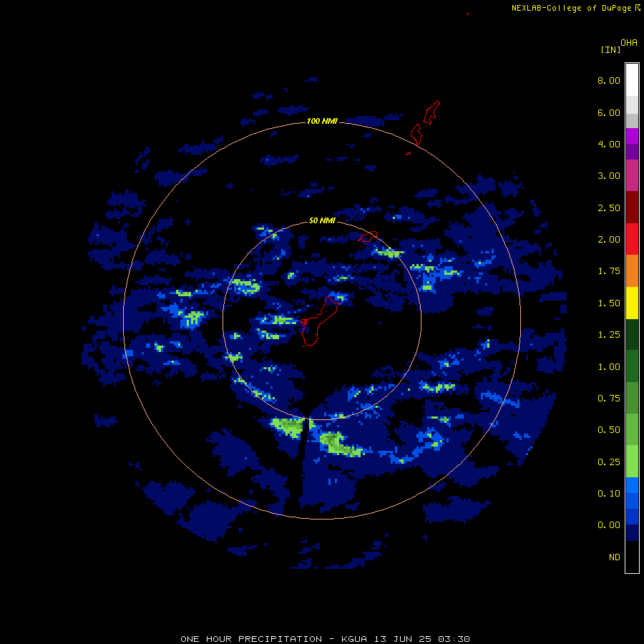Click the 0.50 legend value
This screenshot has height=644, width=644.
click(609, 430)
